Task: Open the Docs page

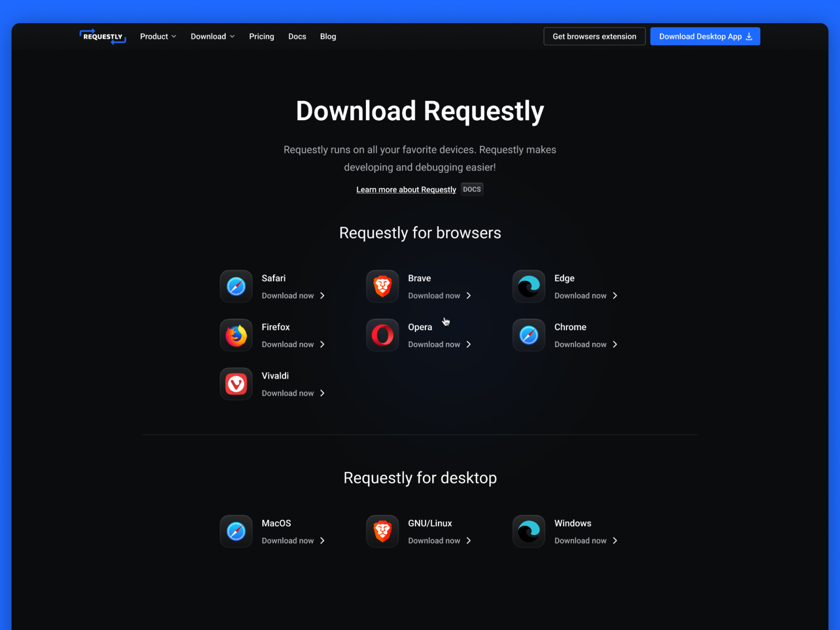Action: tap(297, 36)
